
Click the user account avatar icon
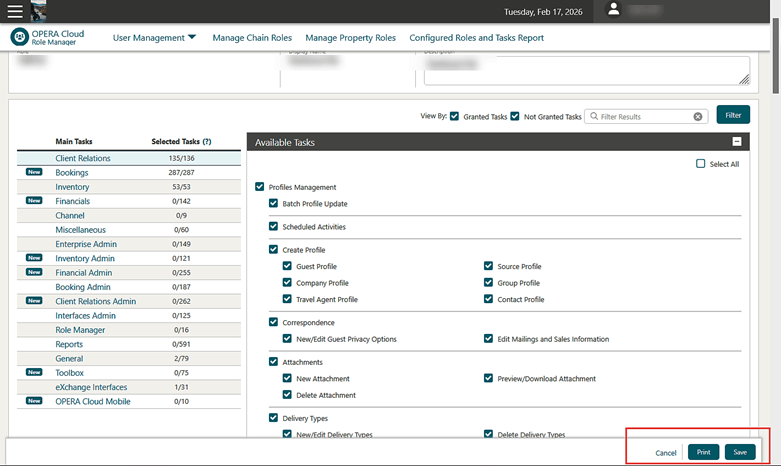[x=614, y=9]
